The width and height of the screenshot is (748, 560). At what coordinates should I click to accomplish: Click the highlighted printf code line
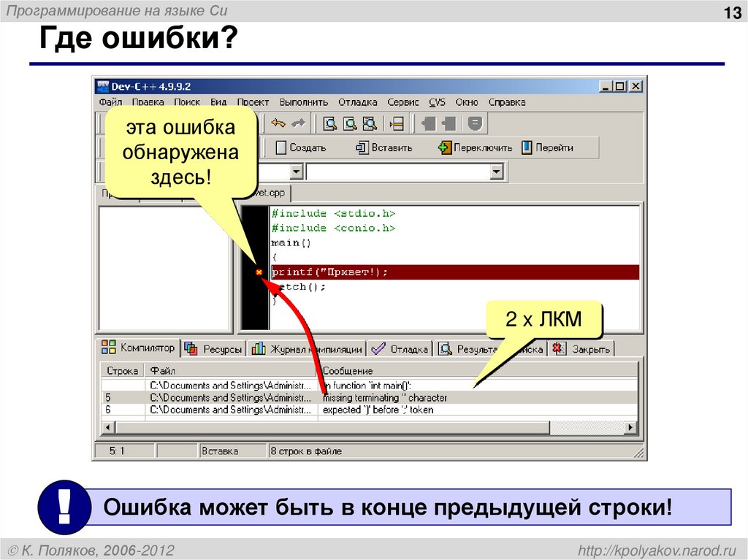455,272
